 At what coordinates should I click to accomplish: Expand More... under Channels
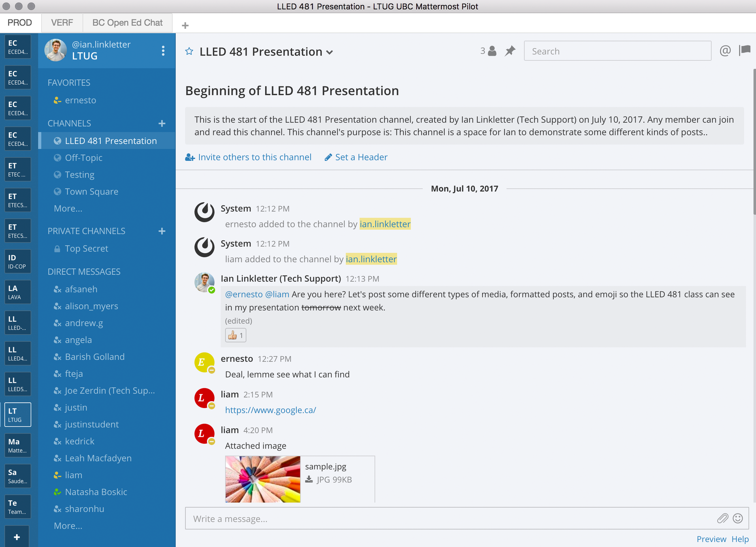pyautogui.click(x=68, y=209)
